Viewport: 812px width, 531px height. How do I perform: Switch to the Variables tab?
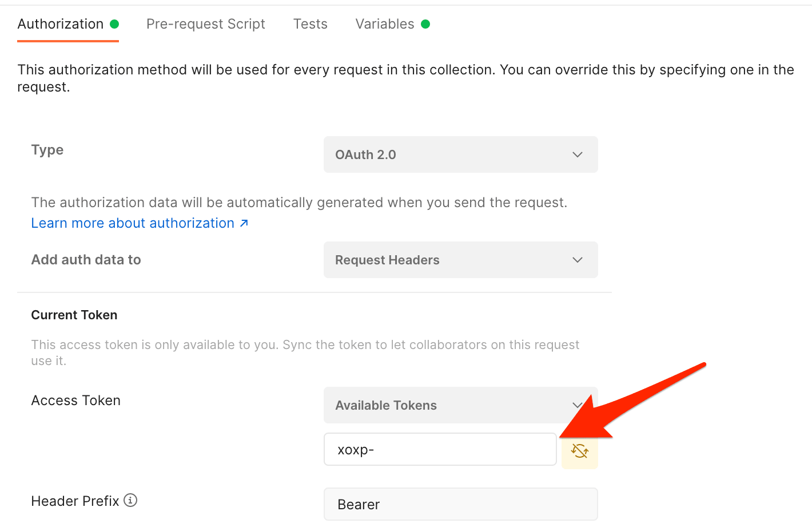tap(385, 24)
